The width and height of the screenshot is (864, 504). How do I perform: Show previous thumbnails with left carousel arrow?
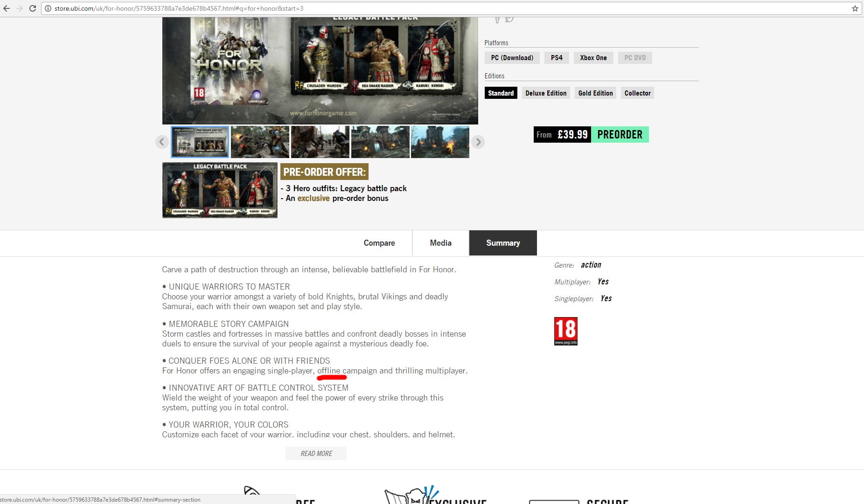[x=162, y=142]
